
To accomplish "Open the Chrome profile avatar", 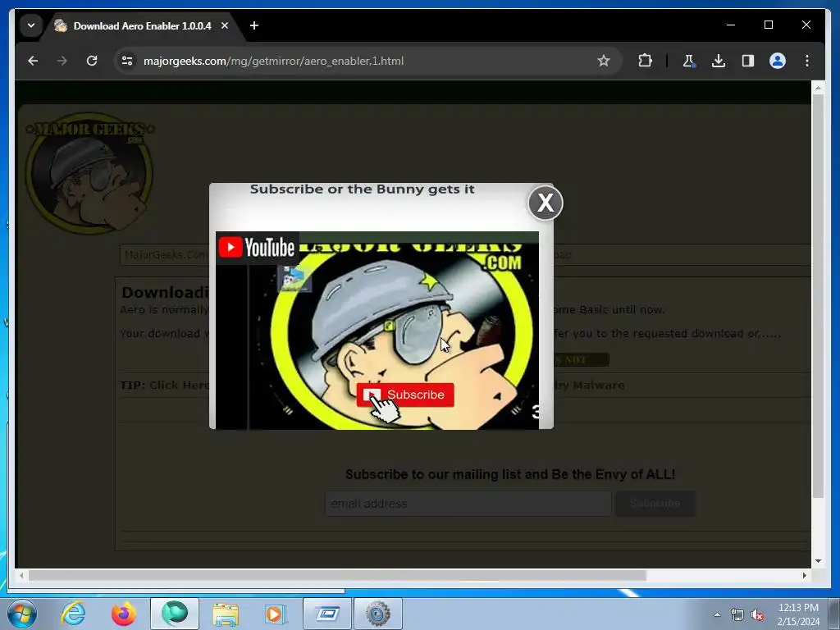I will (x=778, y=61).
